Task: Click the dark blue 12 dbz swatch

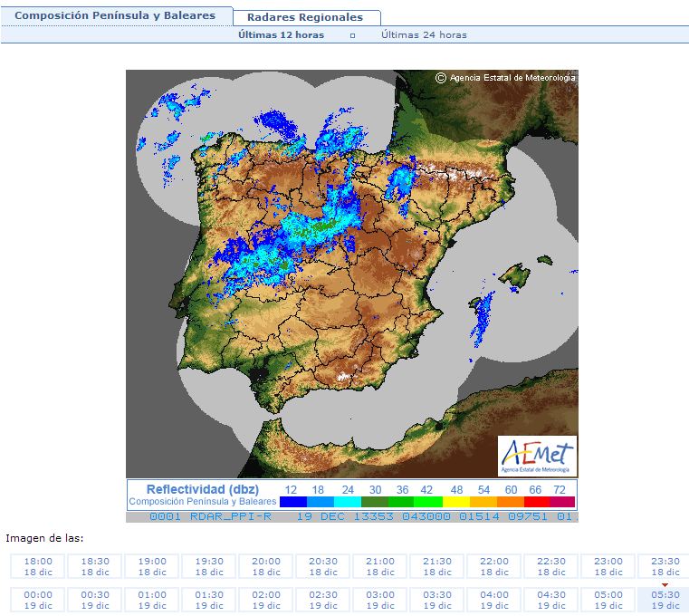Action: 293,502
